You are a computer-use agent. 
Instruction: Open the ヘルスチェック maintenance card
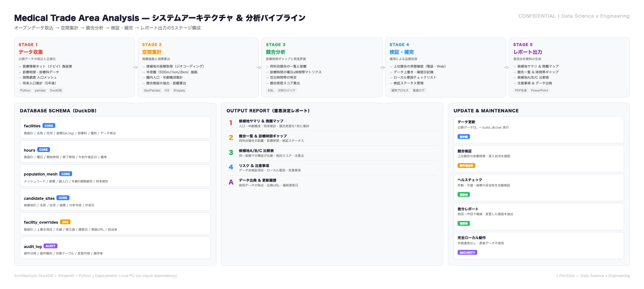[x=538, y=187]
